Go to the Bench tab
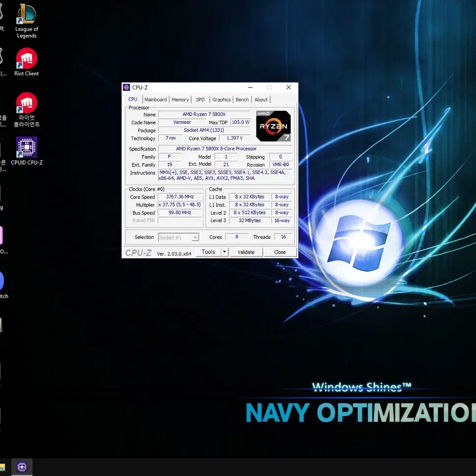476x476 pixels. [242, 100]
